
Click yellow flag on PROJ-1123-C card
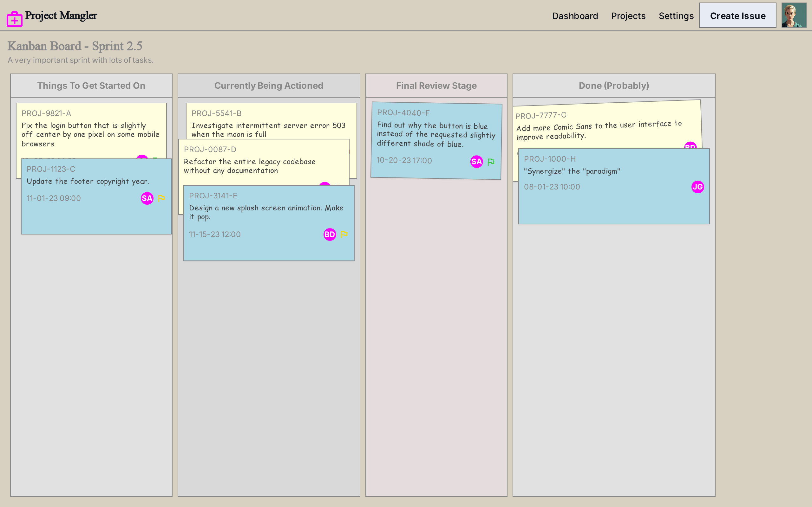[161, 198]
